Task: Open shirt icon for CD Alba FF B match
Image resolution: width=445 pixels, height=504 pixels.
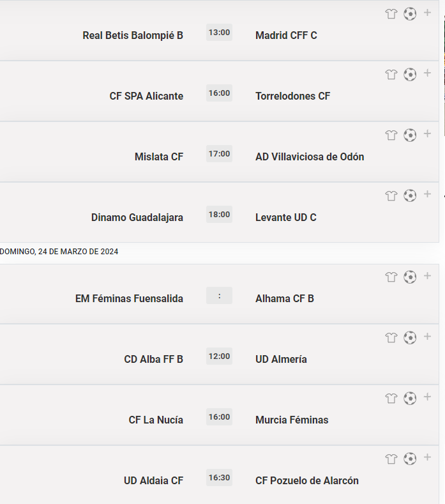Action: click(x=391, y=338)
